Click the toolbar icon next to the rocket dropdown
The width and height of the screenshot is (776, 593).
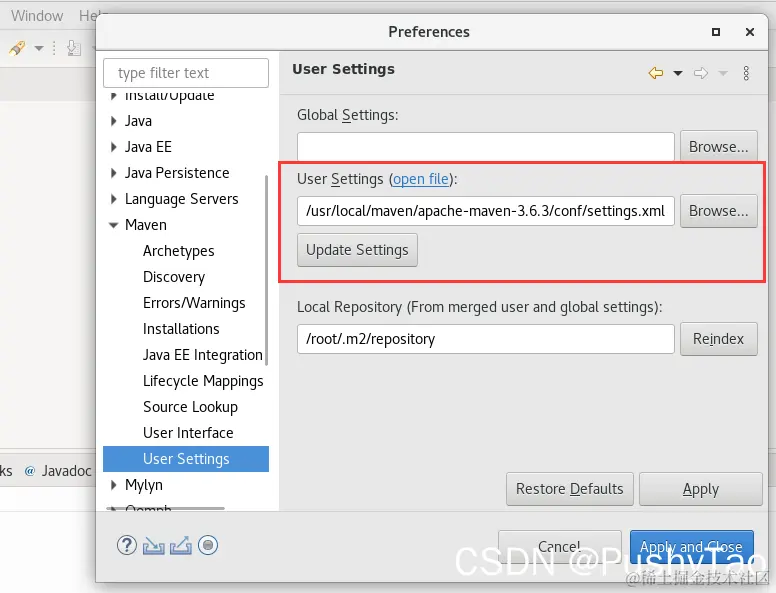click(74, 48)
